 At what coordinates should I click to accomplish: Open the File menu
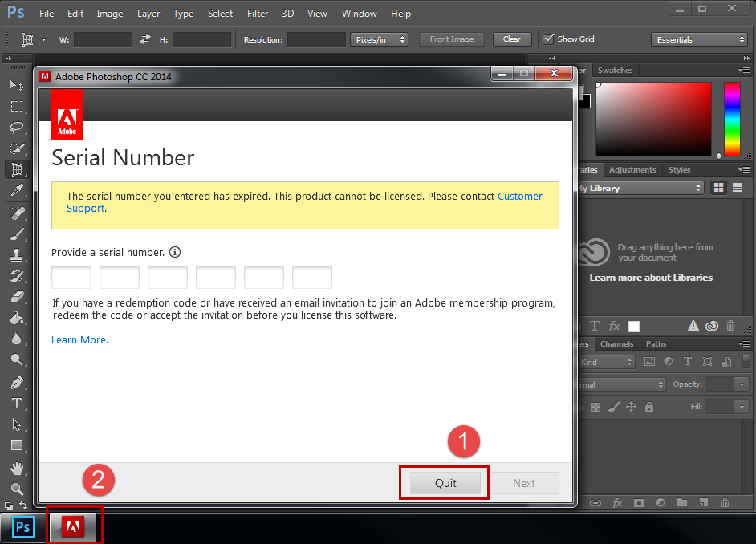pos(47,14)
